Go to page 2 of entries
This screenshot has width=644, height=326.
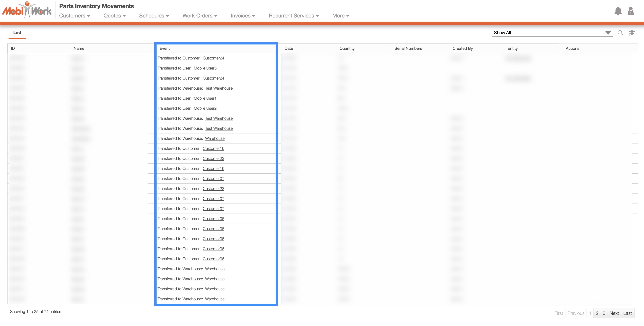click(597, 313)
